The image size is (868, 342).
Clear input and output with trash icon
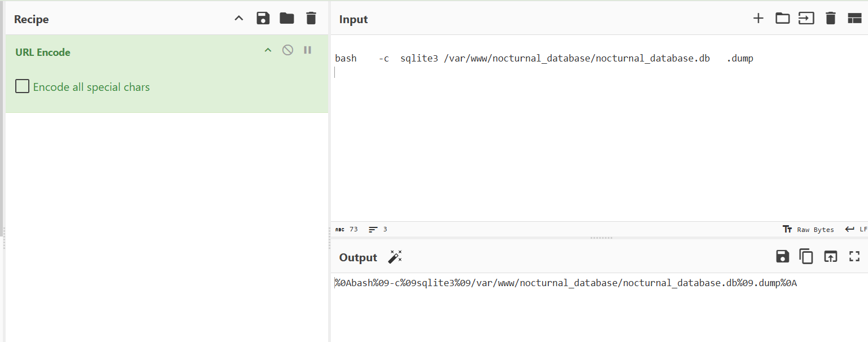click(x=830, y=19)
